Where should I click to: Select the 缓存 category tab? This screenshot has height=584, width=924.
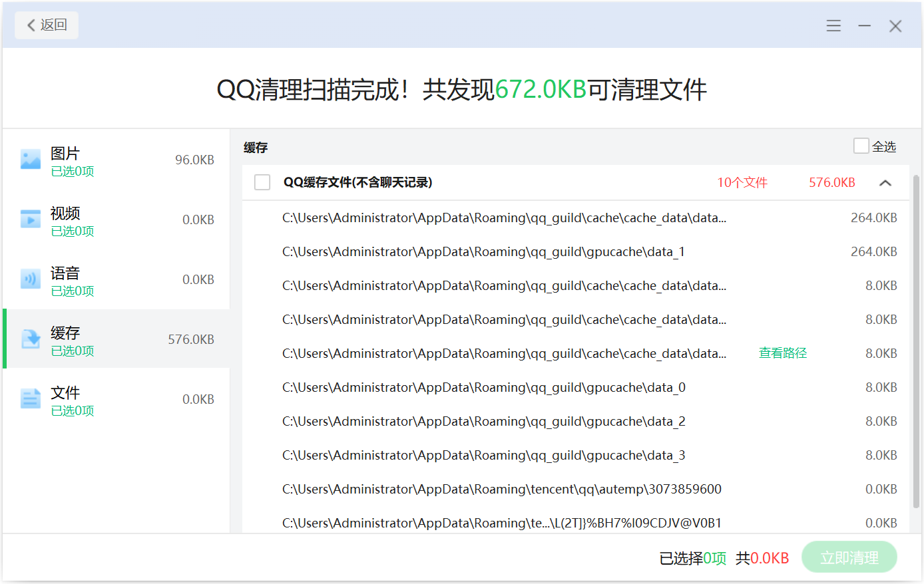(116, 339)
